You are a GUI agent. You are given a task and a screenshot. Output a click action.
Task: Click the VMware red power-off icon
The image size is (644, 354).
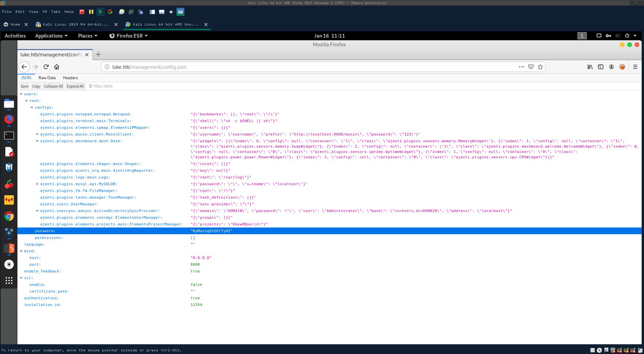pyautogui.click(x=82, y=12)
